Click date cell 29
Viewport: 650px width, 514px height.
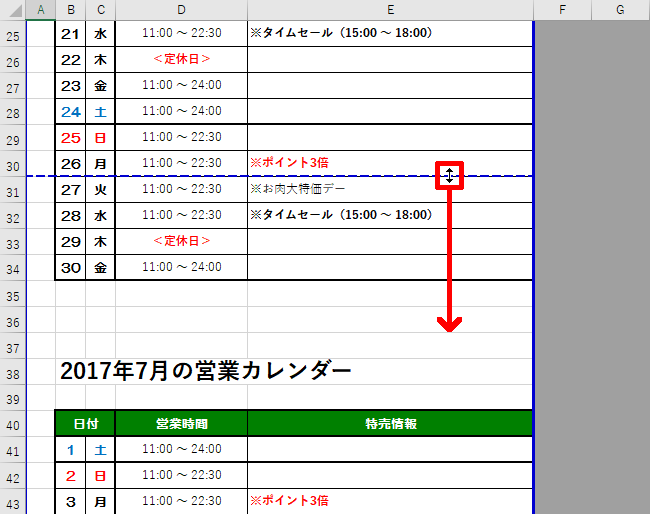tap(70, 242)
